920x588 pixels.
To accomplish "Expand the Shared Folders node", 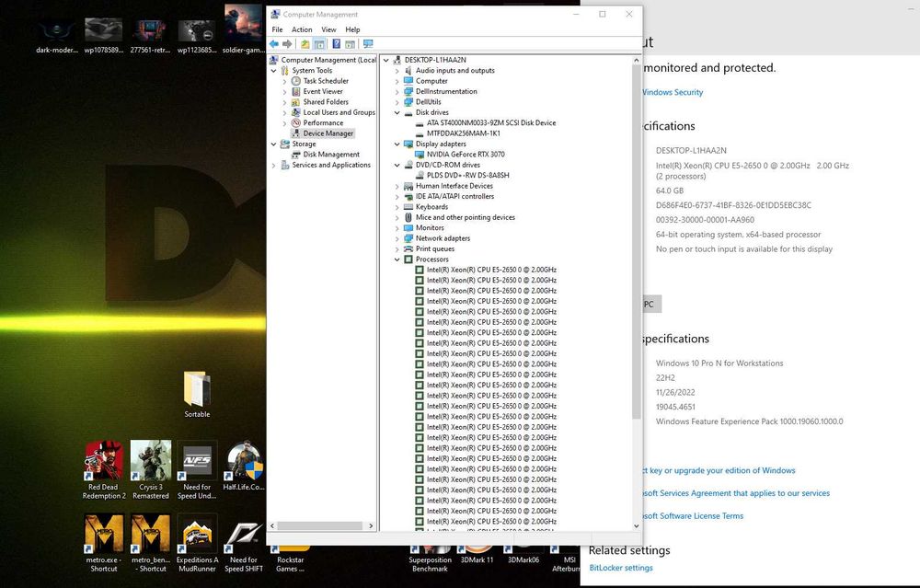I will pos(285,102).
